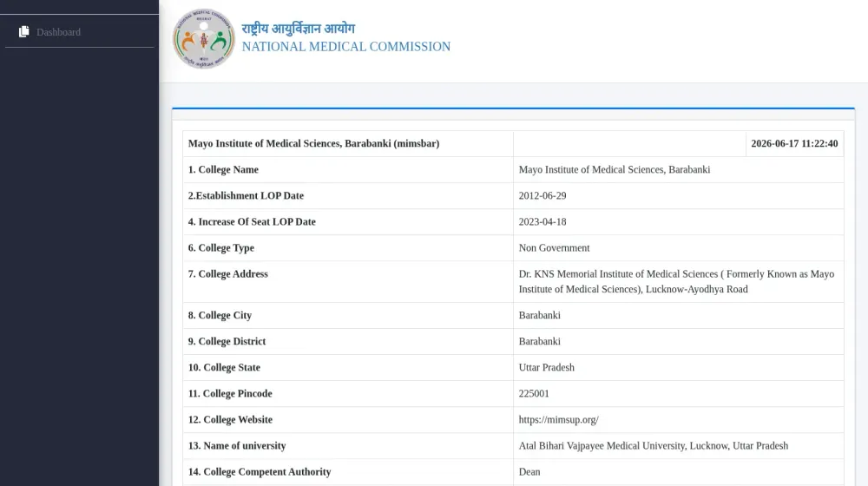Click the National Medical Commission emblem logo
The height and width of the screenshot is (486, 868).
click(x=203, y=39)
